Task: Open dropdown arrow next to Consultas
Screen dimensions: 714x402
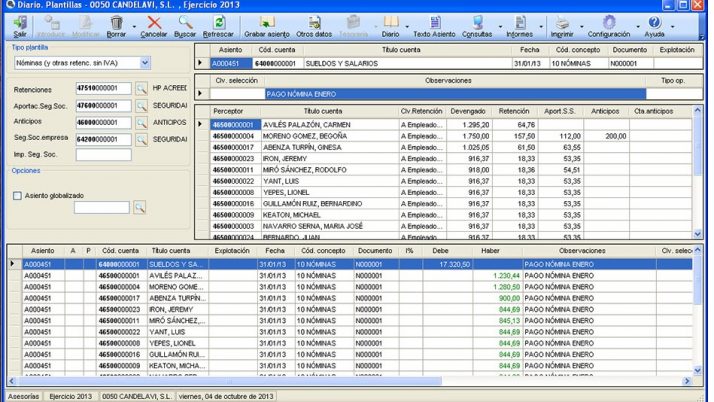Action: [x=500, y=27]
